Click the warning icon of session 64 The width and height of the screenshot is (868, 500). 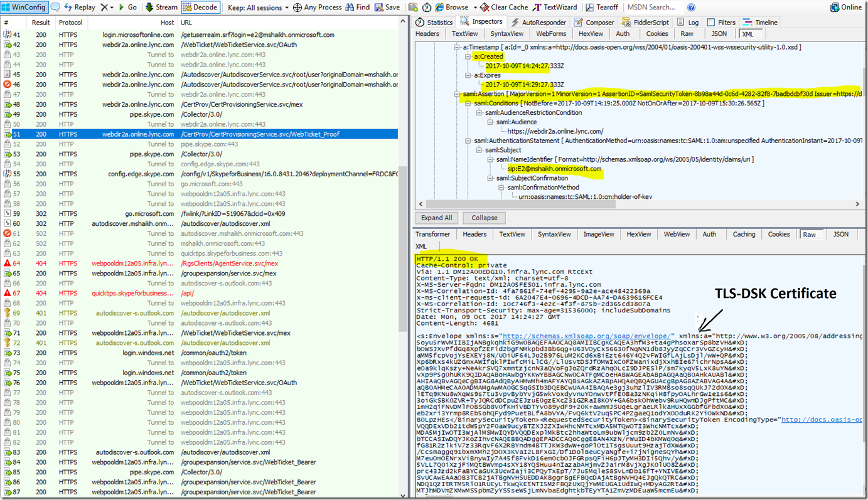click(x=6, y=263)
